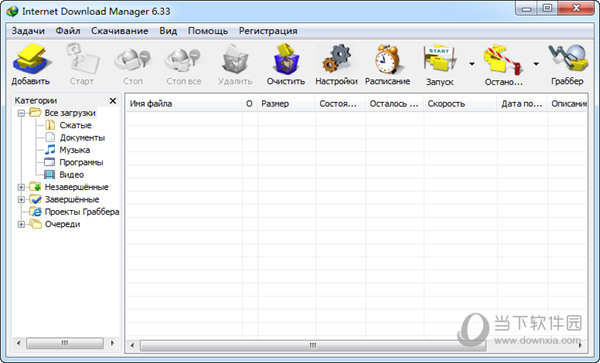Viewport: 600px width, 363px height.
Task: Click the categories panel horizontal scrollbar thumb
Action: point(65,343)
